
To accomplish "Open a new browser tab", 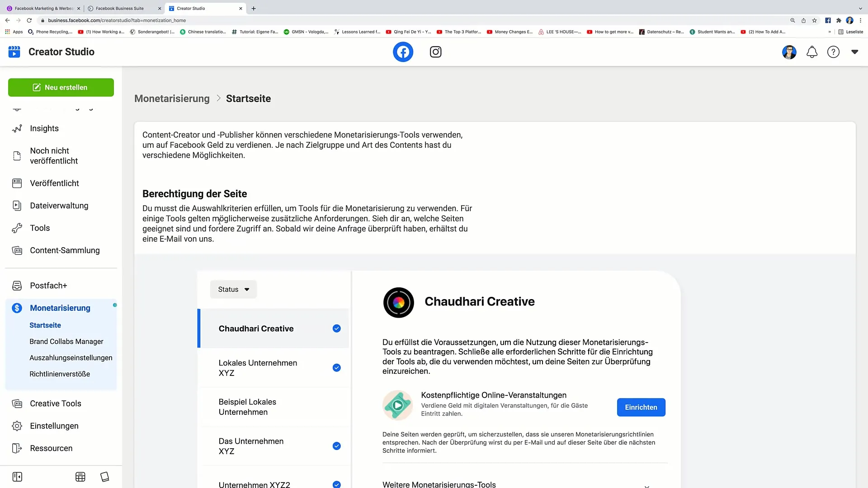I will (254, 8).
